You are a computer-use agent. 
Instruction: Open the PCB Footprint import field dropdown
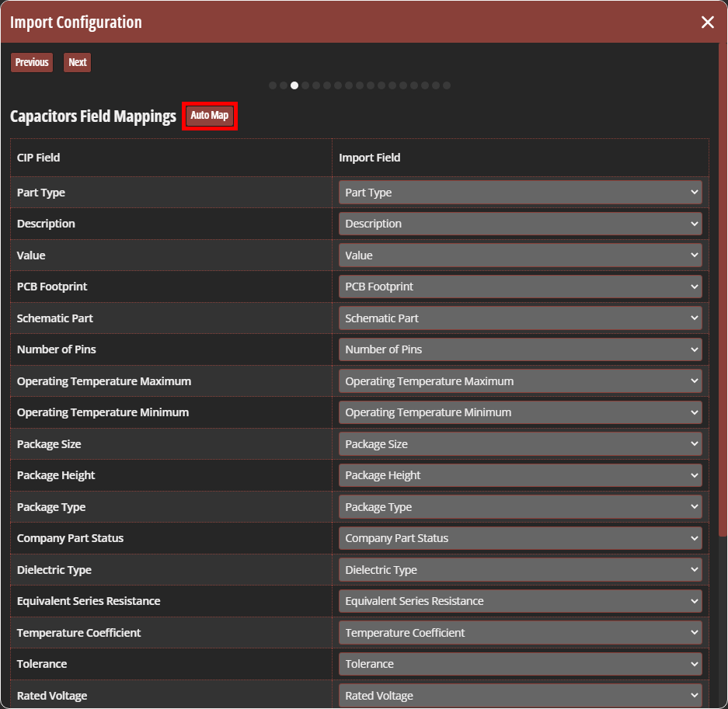(x=519, y=287)
